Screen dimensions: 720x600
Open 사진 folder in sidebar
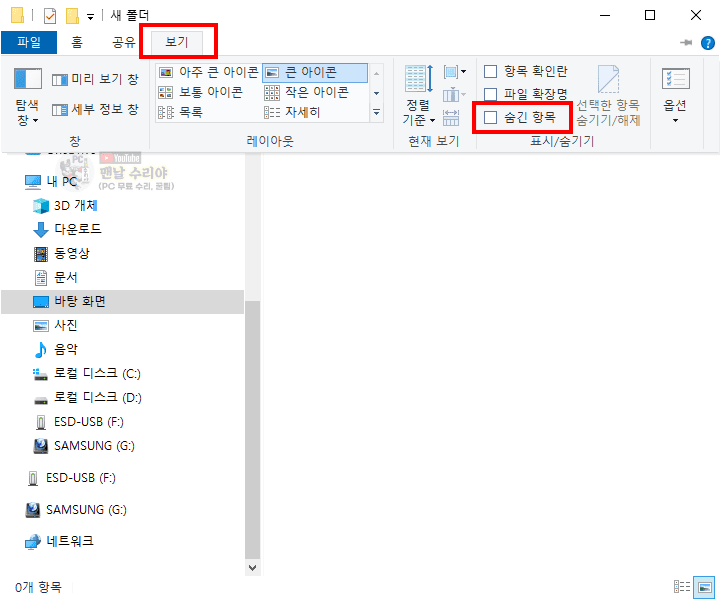56,325
